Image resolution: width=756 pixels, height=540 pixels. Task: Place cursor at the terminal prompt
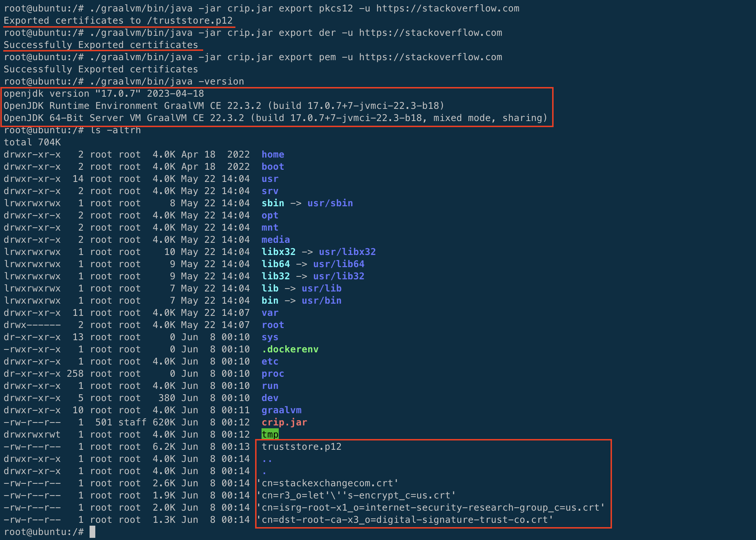coord(94,532)
